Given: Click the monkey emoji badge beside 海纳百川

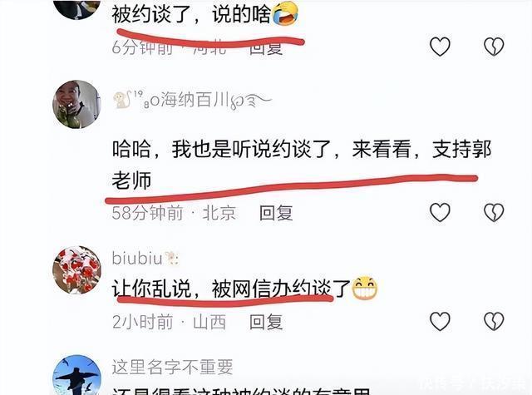Looking at the screenshot, I should (x=122, y=100).
